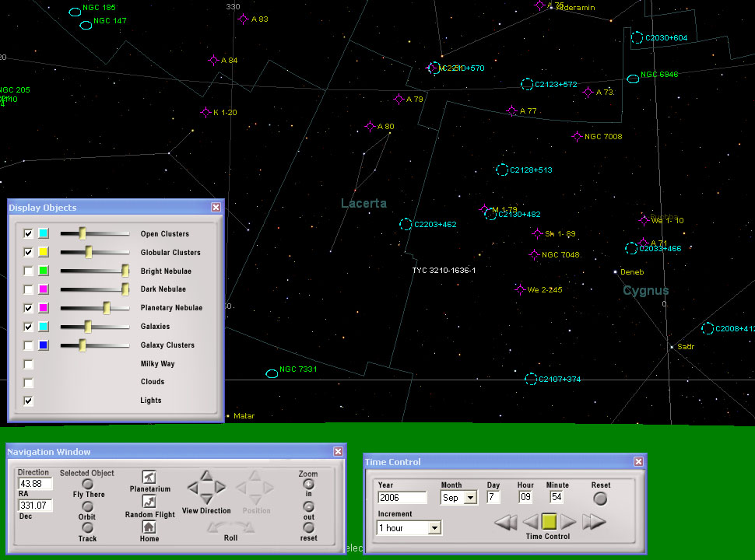Close the Navigation Window panel
Viewport: 755px width, 560px height.
pos(338,452)
